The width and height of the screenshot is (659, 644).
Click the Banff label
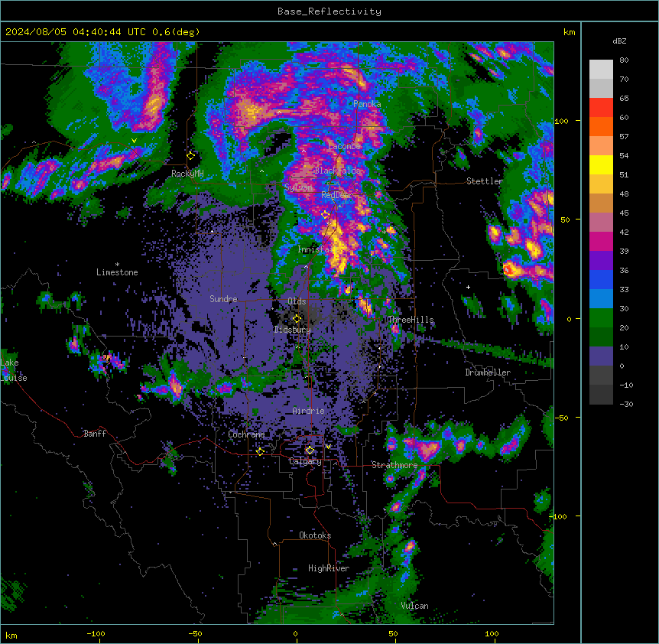[95, 434]
